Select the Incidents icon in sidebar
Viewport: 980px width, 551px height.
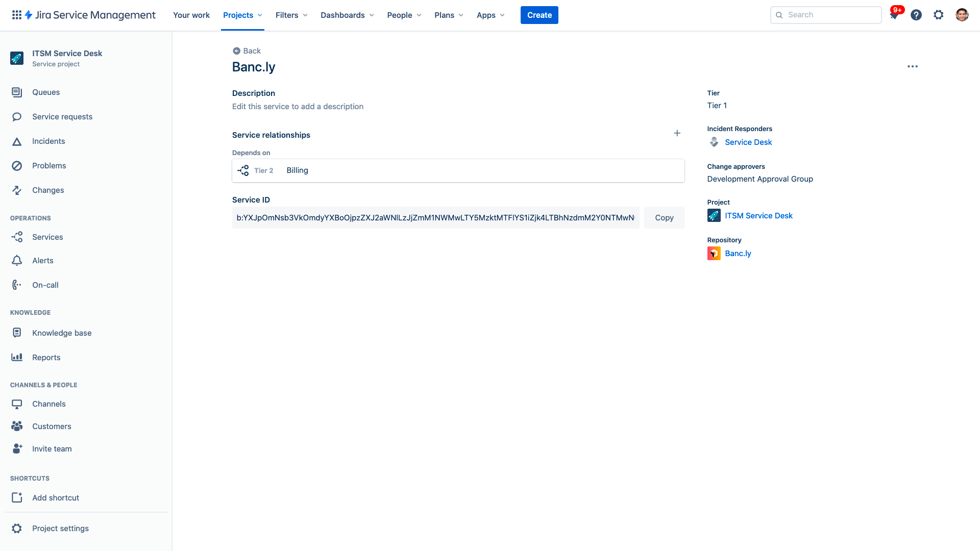coord(17,141)
